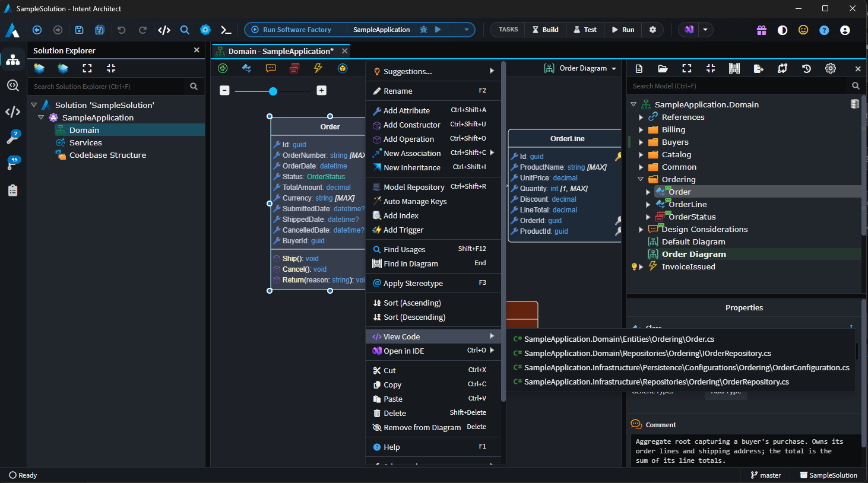Click master branch in status bar
The width and height of the screenshot is (868, 483).
(x=766, y=475)
